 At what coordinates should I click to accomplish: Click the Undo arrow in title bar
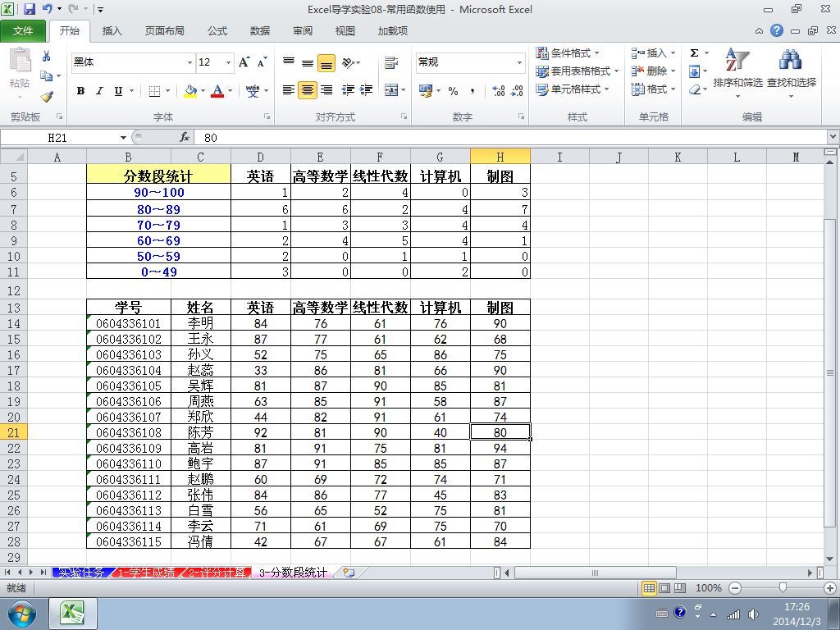(47, 9)
